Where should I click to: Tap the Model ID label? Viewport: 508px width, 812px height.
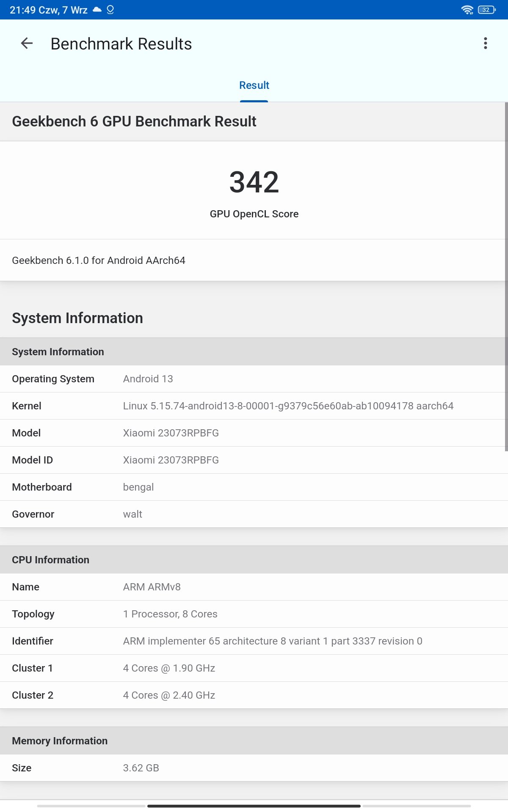click(32, 460)
